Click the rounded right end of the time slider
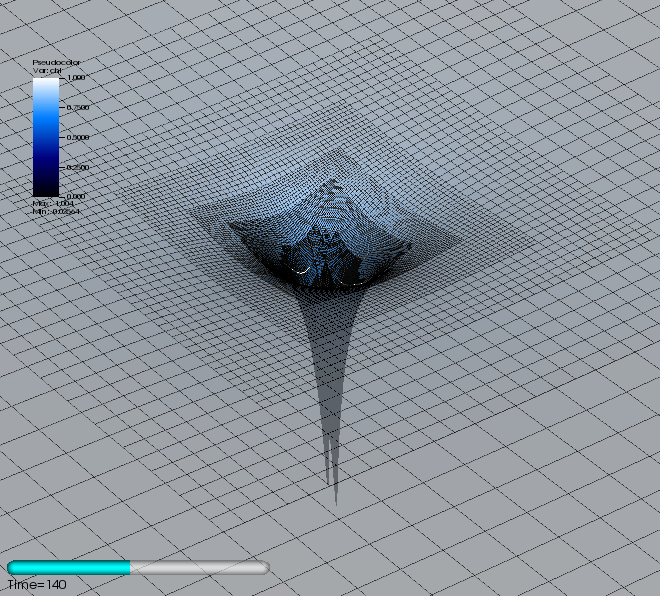Screen dimensions: 660x596 point(263,568)
